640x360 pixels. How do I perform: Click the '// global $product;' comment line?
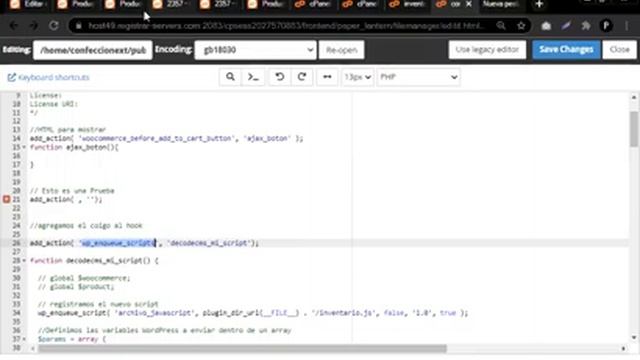coord(76,287)
